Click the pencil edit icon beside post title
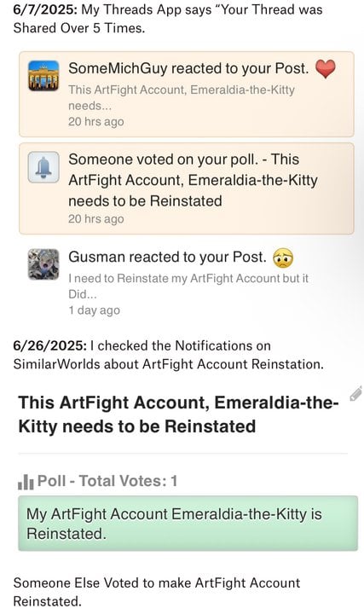364x614 pixels. pos(355,393)
